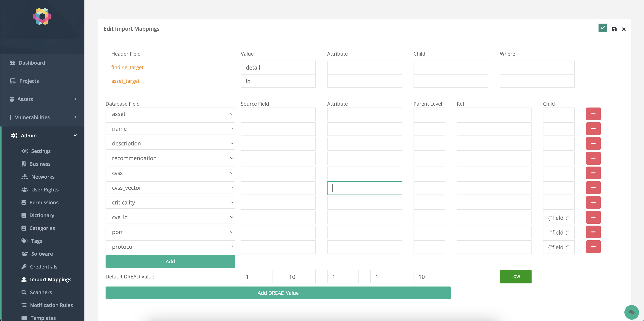
Task: Expand the Vulnerabilities sidebar menu
Action: pyautogui.click(x=42, y=117)
